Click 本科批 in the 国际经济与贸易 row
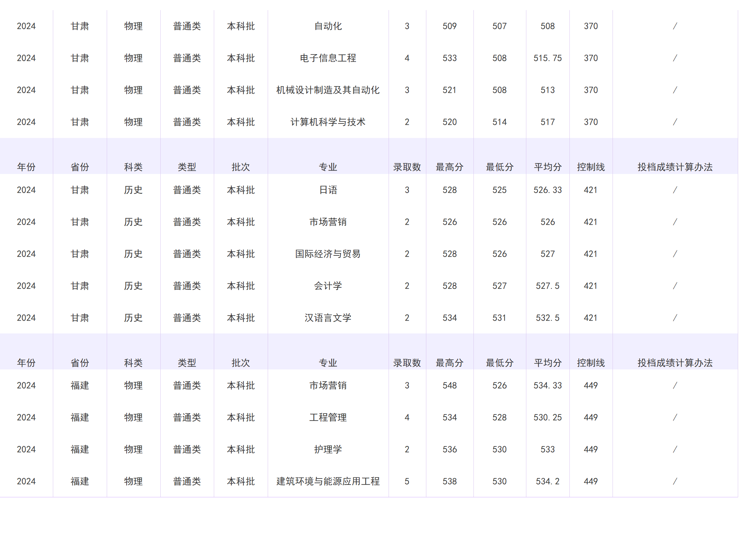Screen dimensions: 756x534 [241, 254]
